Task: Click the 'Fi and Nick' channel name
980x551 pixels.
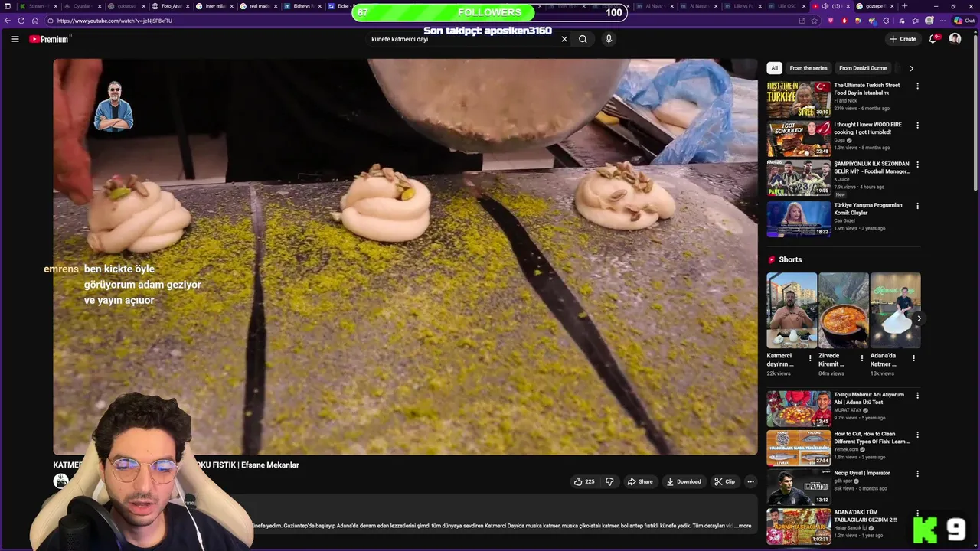Action: tap(845, 100)
